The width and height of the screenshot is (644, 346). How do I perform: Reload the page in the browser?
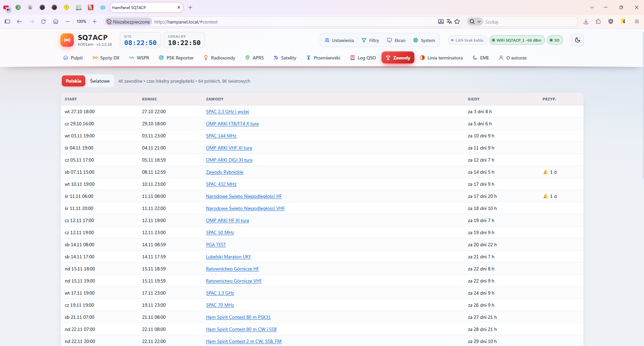(43, 21)
